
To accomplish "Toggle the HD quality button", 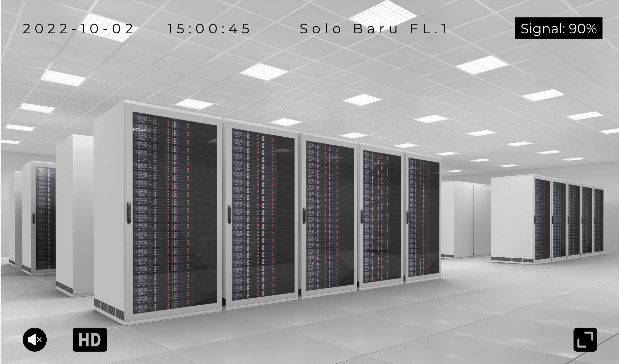I will tap(90, 339).
